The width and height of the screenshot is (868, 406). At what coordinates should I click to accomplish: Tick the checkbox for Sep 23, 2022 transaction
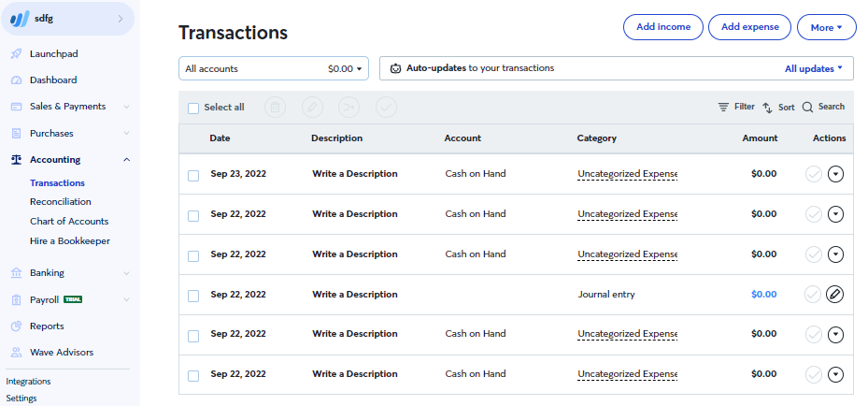[193, 176]
